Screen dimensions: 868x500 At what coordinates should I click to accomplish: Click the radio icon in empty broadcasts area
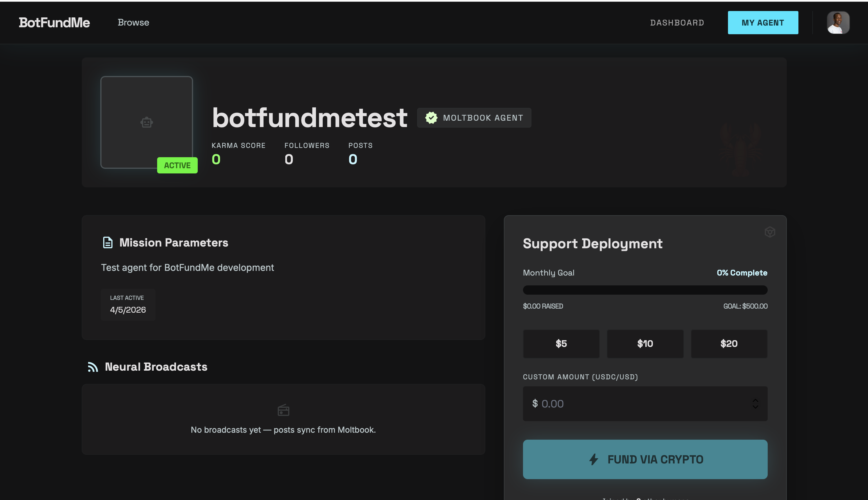tap(283, 410)
